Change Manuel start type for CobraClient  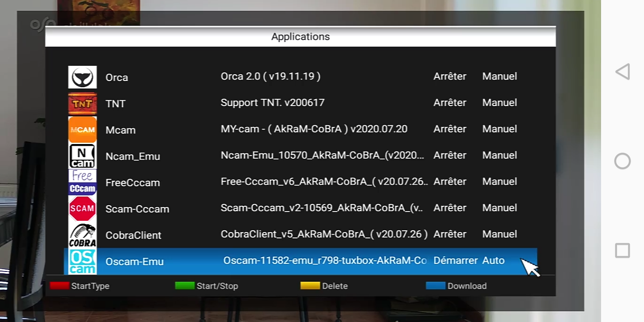[500, 234]
